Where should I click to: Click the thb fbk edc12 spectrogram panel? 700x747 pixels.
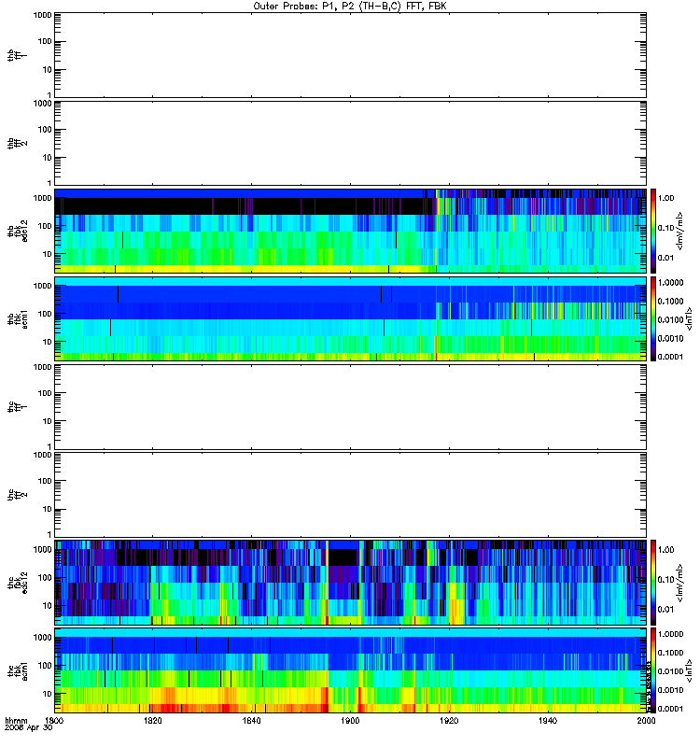click(350, 231)
